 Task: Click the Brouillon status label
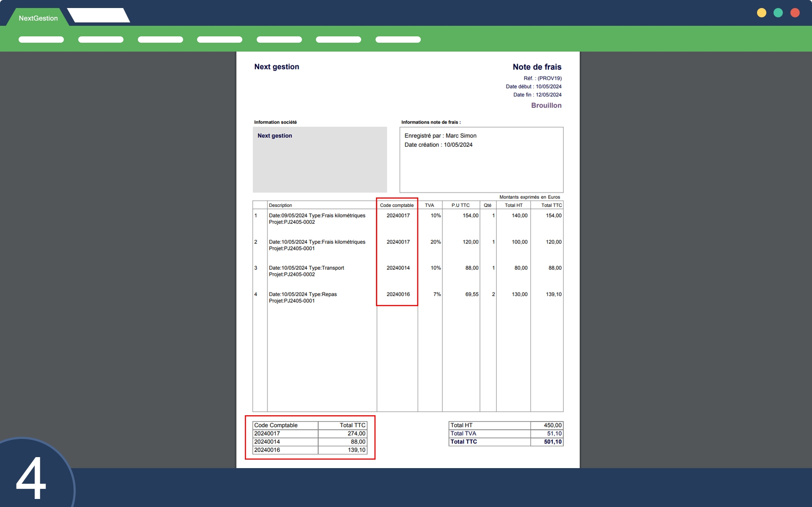coord(546,105)
